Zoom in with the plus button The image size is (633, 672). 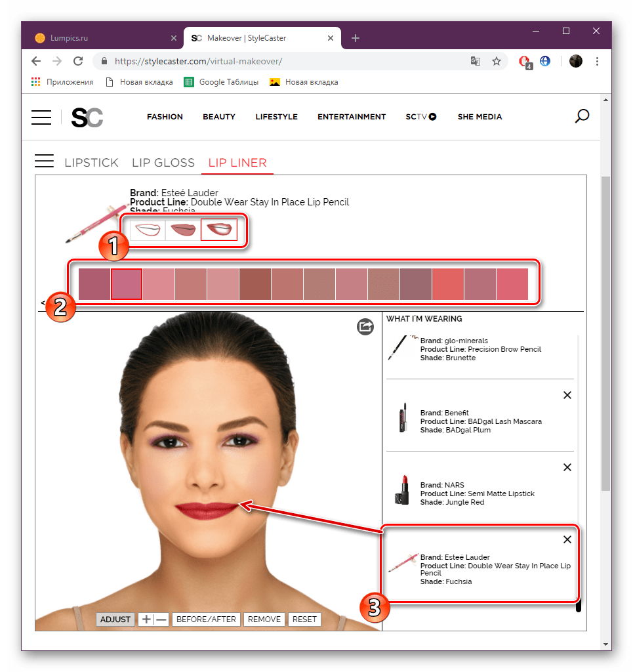[x=146, y=619]
